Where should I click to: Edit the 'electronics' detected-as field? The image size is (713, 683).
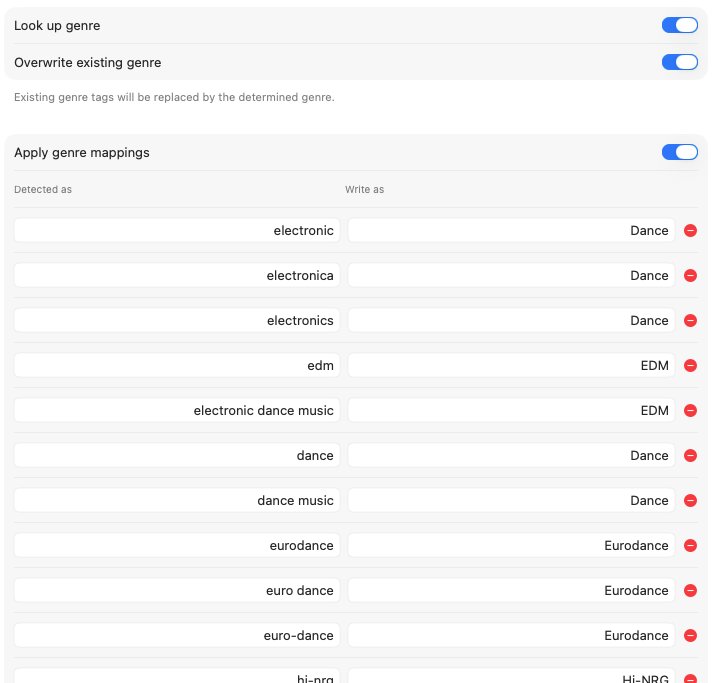177,321
